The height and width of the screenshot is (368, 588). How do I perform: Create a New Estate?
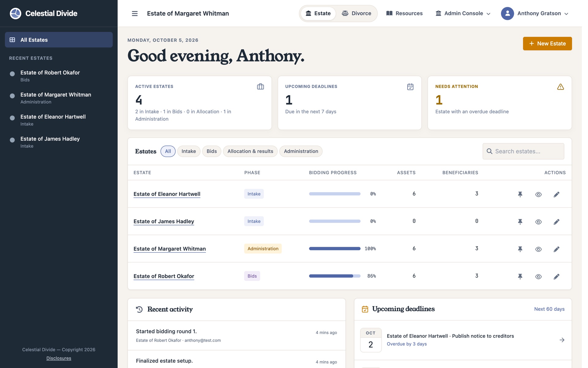tap(547, 44)
